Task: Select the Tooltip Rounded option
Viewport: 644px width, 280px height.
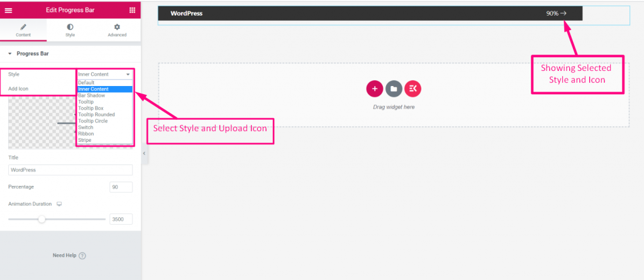Action: pos(104,115)
